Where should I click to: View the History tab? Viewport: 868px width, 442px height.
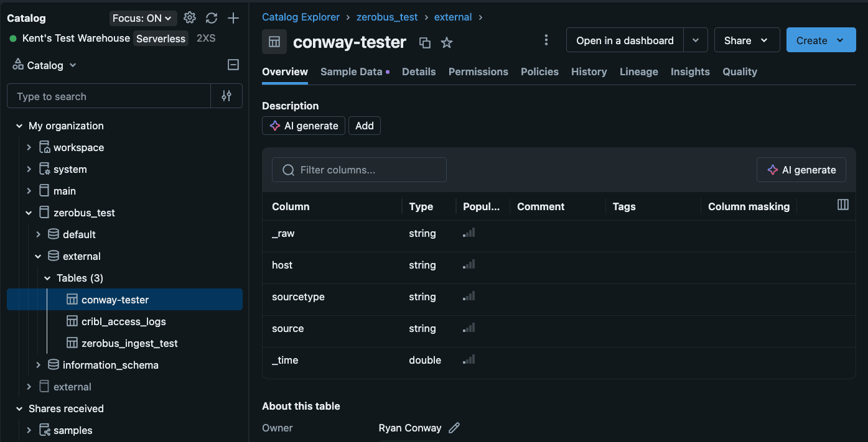589,71
